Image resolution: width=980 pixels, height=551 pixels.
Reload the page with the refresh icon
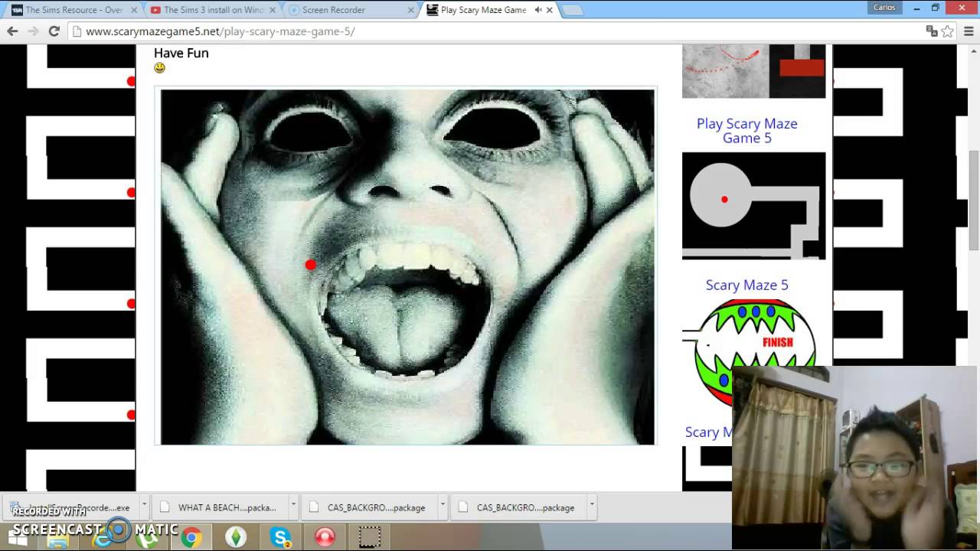pos(54,31)
